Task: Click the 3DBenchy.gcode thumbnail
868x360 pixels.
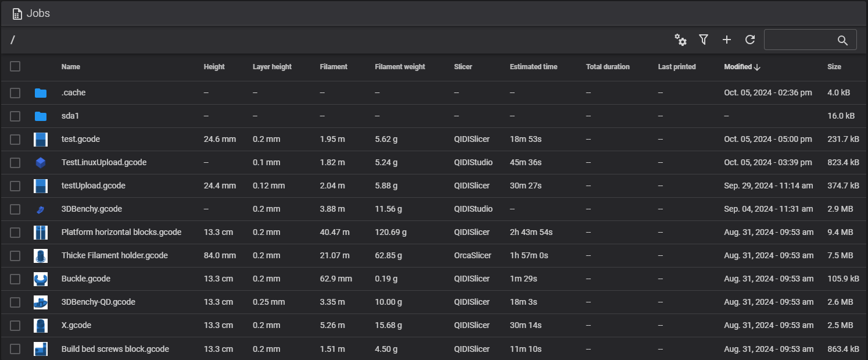Action: [x=40, y=209]
